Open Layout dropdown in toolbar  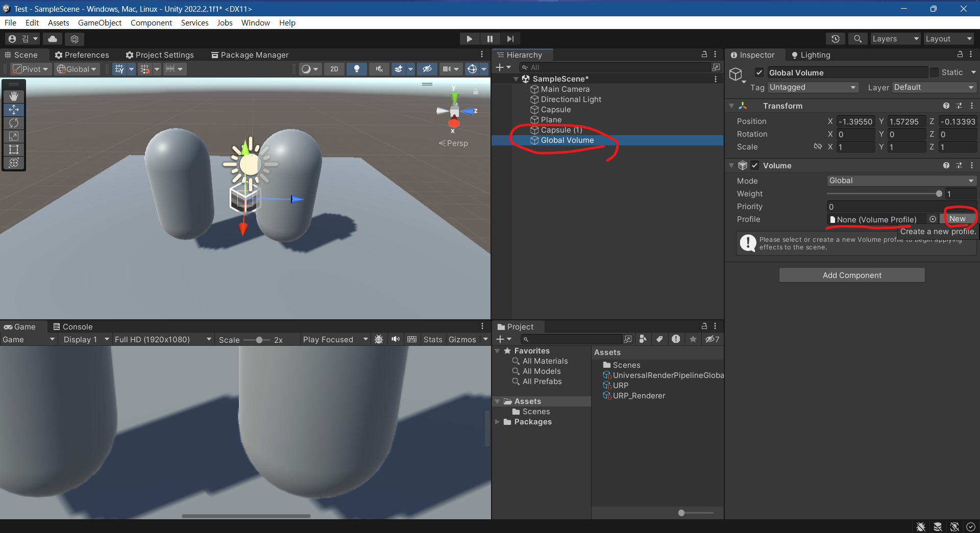(x=949, y=39)
